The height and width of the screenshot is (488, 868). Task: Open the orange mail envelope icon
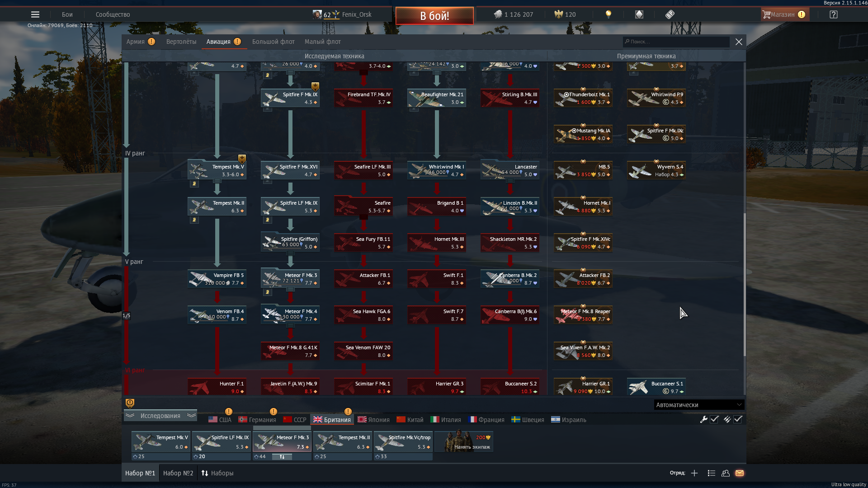pyautogui.click(x=740, y=473)
